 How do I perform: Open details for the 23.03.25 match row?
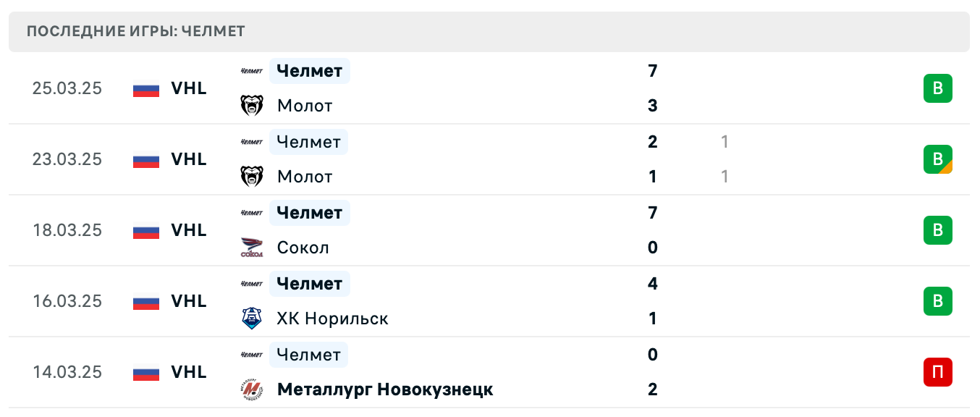tap(507, 159)
